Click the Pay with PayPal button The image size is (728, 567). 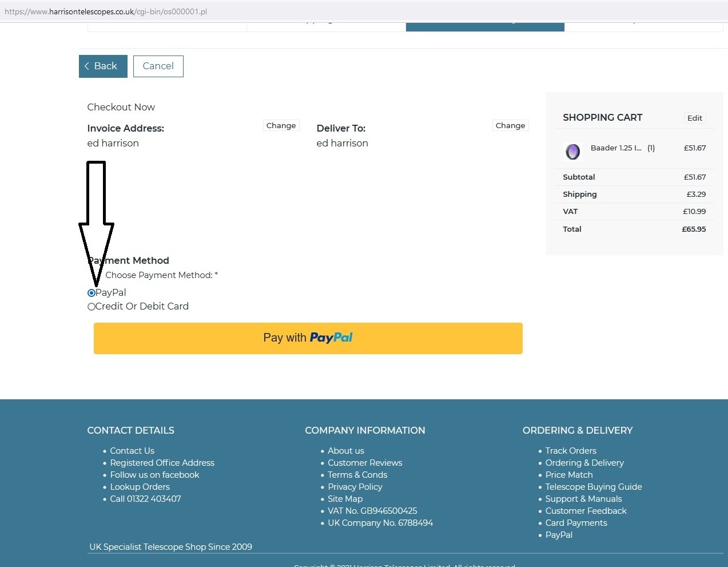click(308, 338)
